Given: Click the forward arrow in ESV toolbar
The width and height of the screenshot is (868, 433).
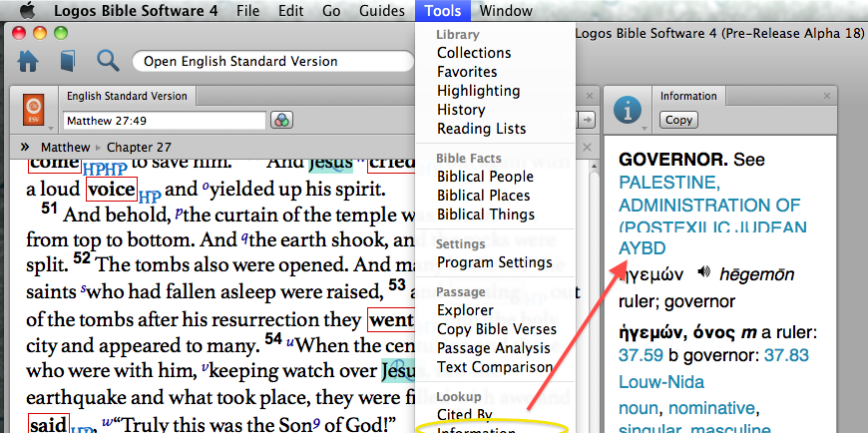Looking at the screenshot, I should [x=587, y=119].
